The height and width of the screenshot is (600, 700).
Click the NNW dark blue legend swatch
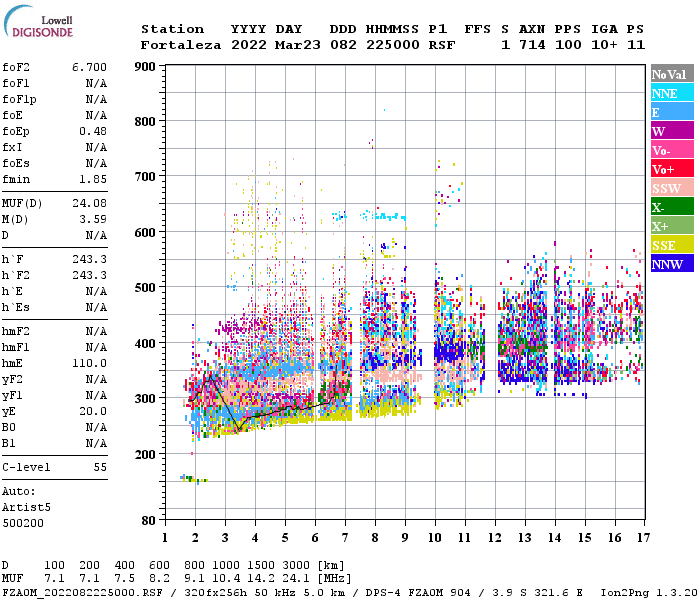click(x=672, y=263)
